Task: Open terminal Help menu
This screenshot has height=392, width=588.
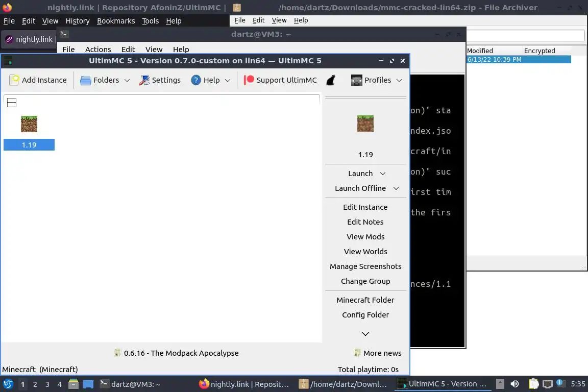Action: [x=181, y=49]
